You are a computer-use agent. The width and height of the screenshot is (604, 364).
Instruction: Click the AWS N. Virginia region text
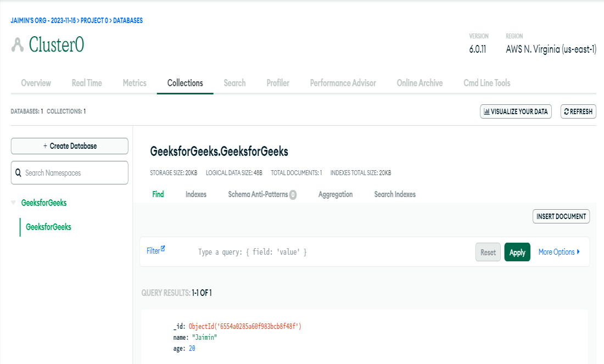pyautogui.click(x=551, y=49)
